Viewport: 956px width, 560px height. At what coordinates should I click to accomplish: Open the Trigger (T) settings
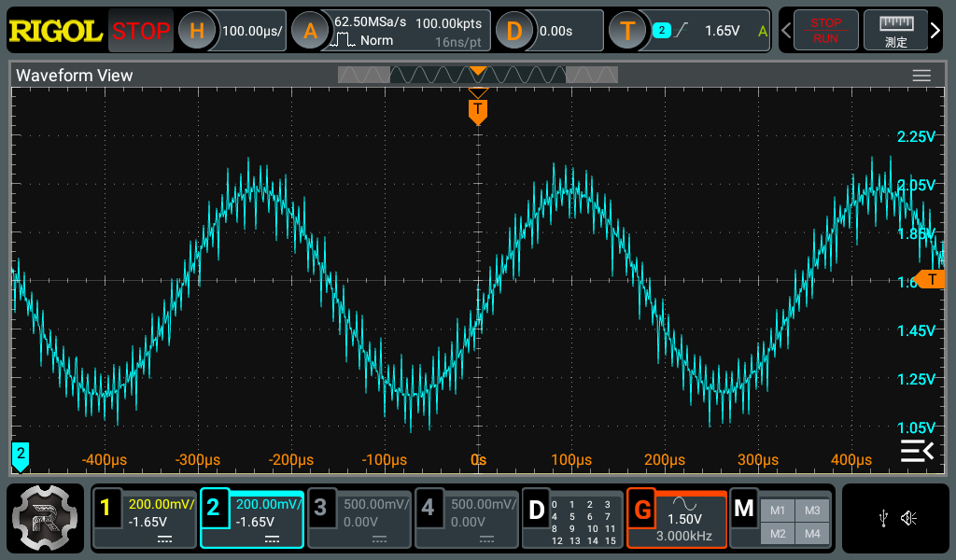click(627, 31)
